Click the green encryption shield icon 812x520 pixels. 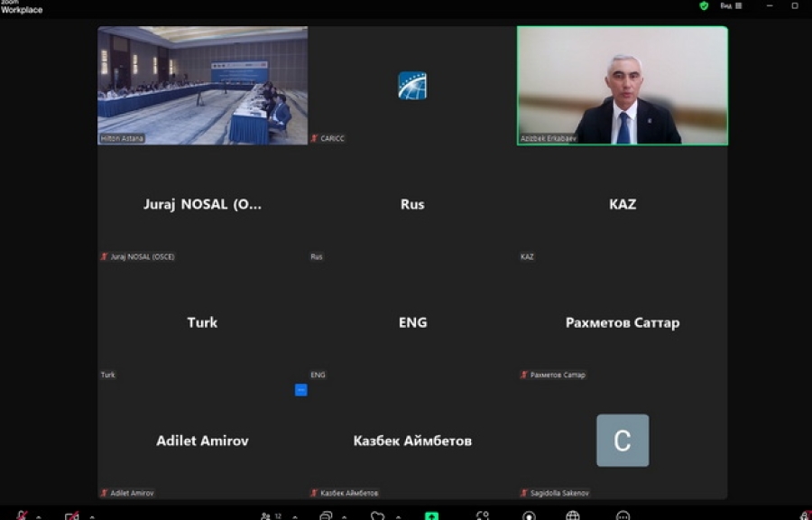(x=704, y=5)
